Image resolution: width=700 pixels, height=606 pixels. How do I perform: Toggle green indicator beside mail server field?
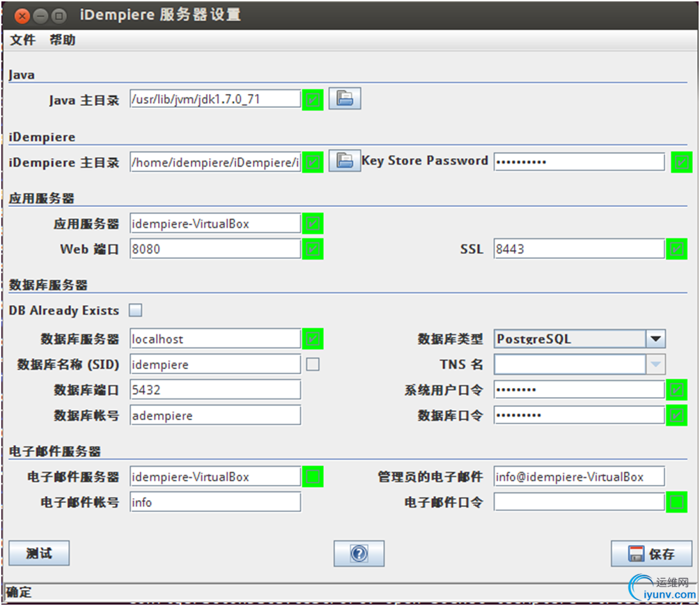pos(313,476)
